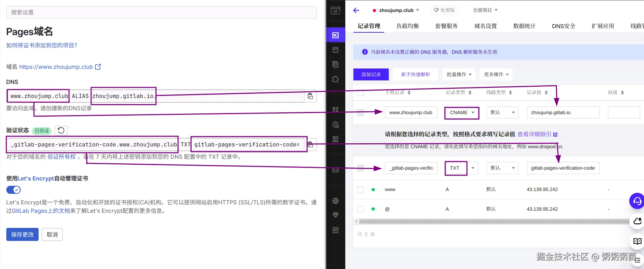This screenshot has width=644, height=269.
Task: Toggle the Let's Encrypt auto certificate switch
Action: pyautogui.click(x=14, y=190)
